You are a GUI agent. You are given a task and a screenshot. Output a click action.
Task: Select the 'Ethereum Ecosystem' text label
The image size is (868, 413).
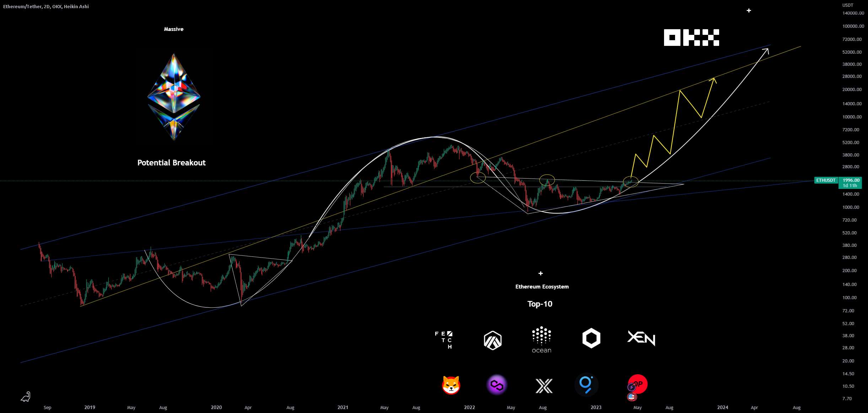tap(542, 287)
